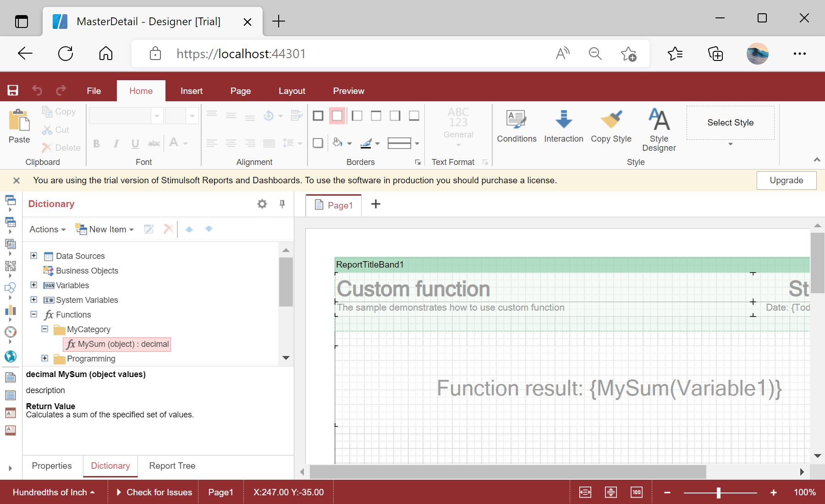
Task: Click Check for Issues in status bar
Action: [x=154, y=492]
